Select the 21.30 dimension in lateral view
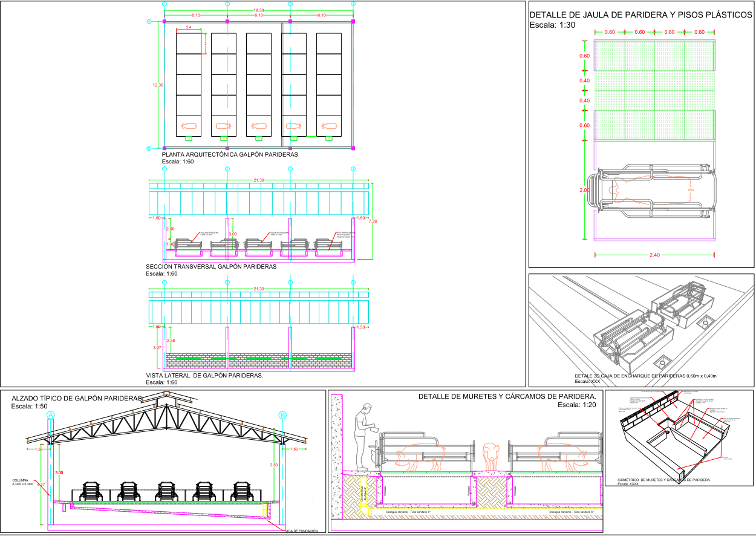Image resolution: width=756 pixels, height=536 pixels. coord(258,289)
